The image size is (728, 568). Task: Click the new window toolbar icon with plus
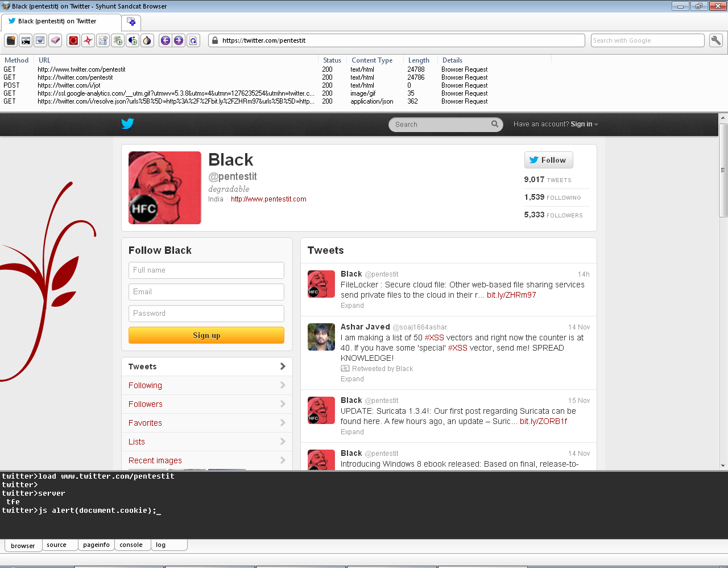click(x=11, y=40)
